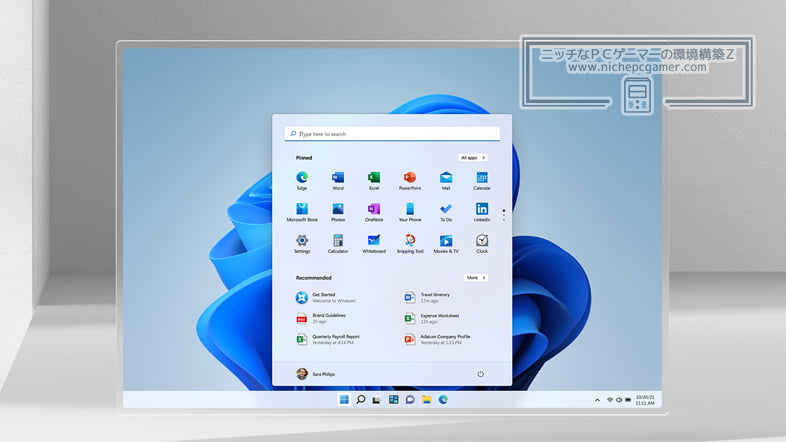Screen dimensions: 786x442
Task: Click the power button in Start menu
Action: [x=480, y=374]
